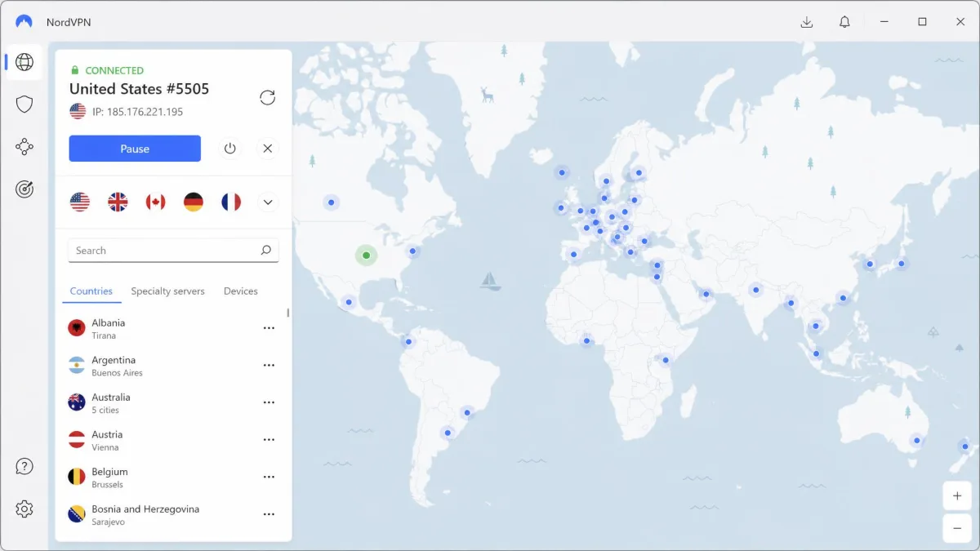Switch to the Countries tab

point(91,291)
